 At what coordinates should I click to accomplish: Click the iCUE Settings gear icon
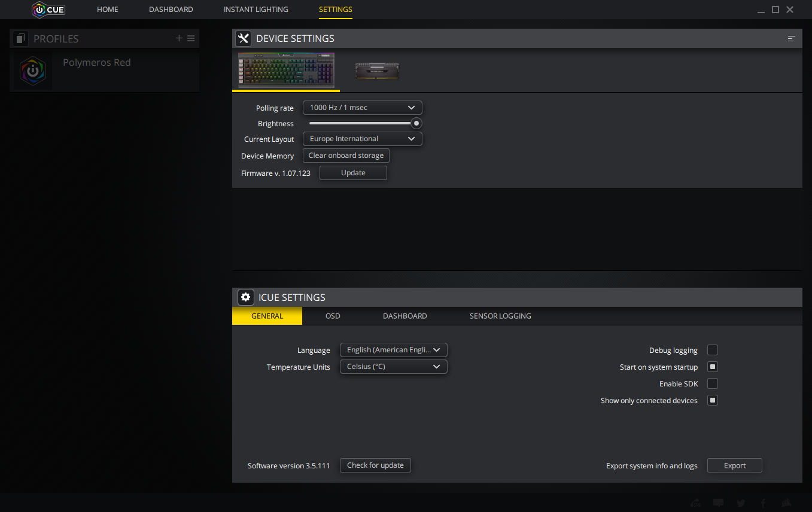pos(245,297)
